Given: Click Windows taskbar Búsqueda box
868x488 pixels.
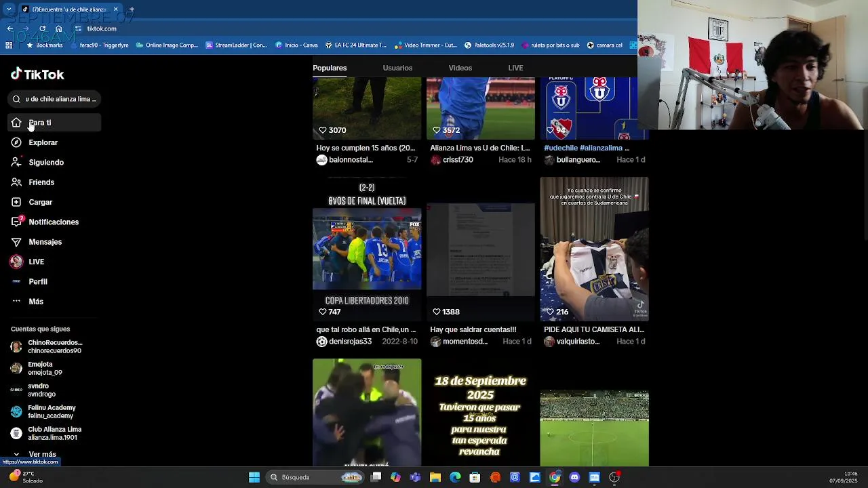Looking at the screenshot, I should tap(316, 477).
